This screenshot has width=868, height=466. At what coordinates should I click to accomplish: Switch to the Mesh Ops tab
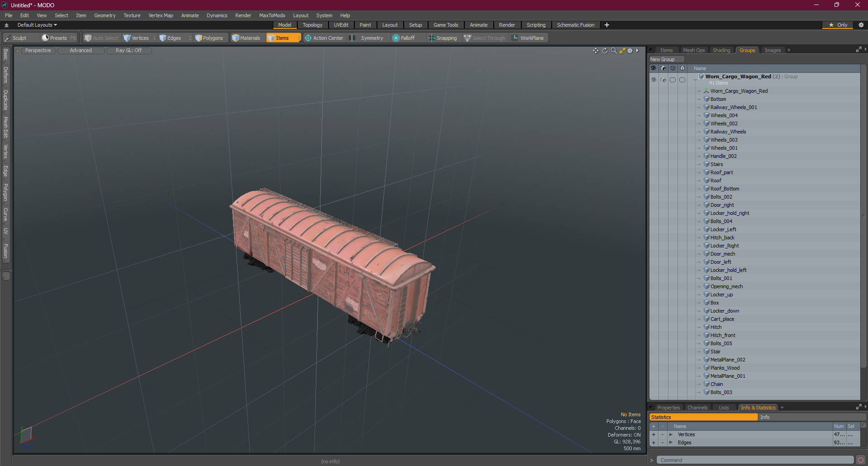[694, 50]
